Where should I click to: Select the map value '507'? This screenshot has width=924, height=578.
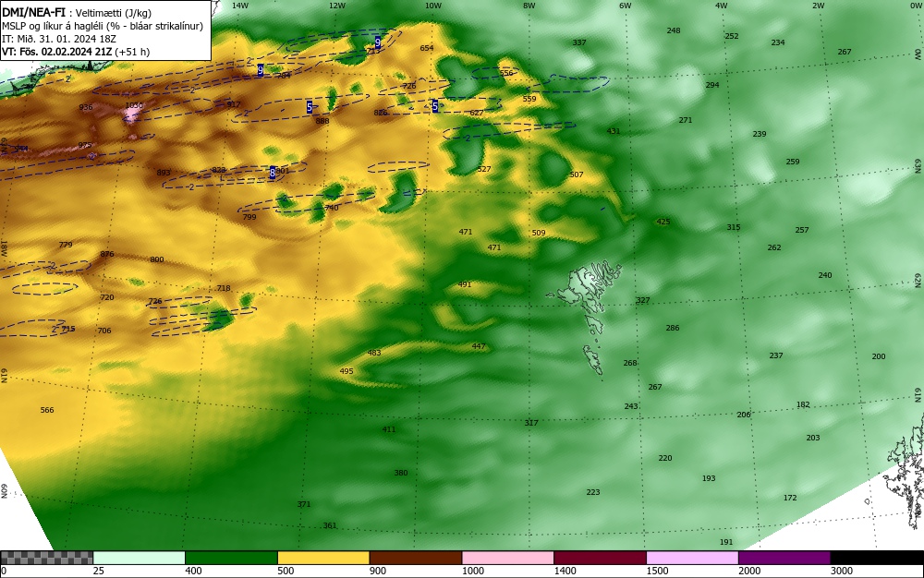pyautogui.click(x=577, y=175)
